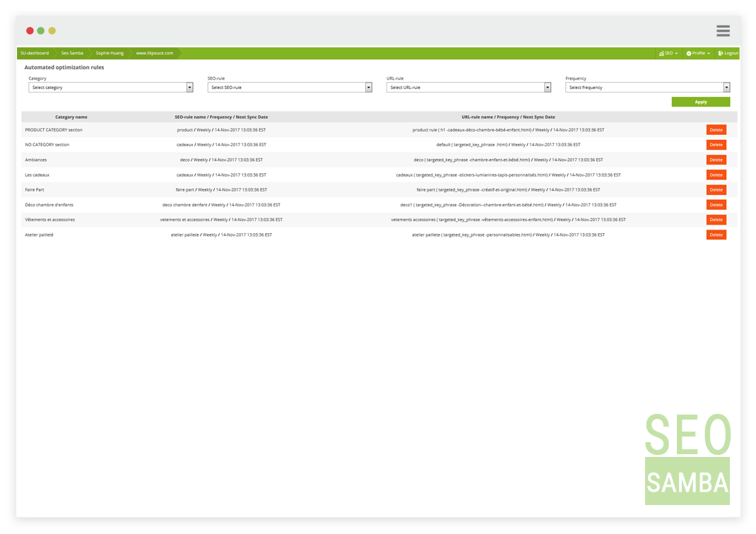Expand the Profile dropdown caret
756x534 pixels.
click(x=708, y=53)
